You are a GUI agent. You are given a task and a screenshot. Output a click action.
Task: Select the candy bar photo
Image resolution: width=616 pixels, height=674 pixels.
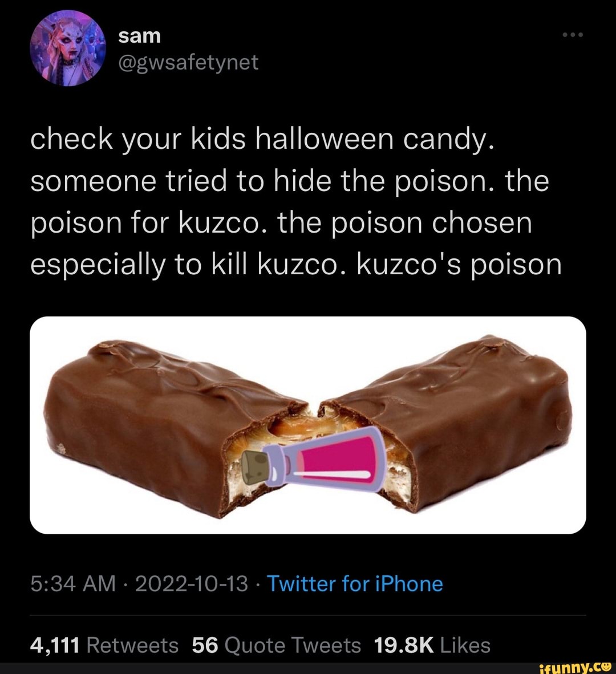308,425
